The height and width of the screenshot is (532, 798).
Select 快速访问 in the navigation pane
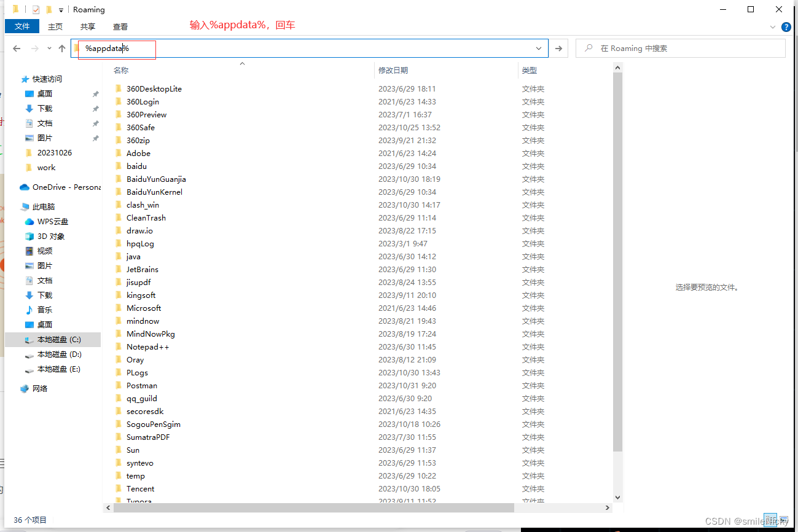47,79
